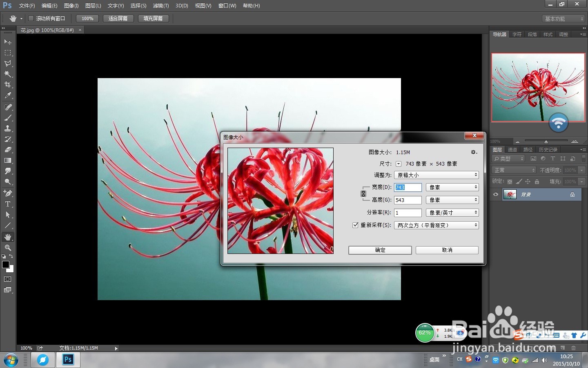
Task: Open Image Size dialog gear settings
Action: [474, 152]
